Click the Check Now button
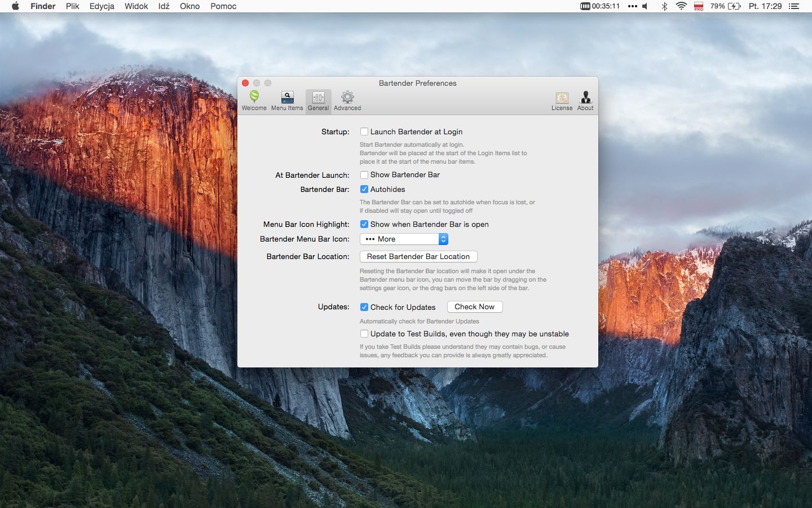 (475, 306)
